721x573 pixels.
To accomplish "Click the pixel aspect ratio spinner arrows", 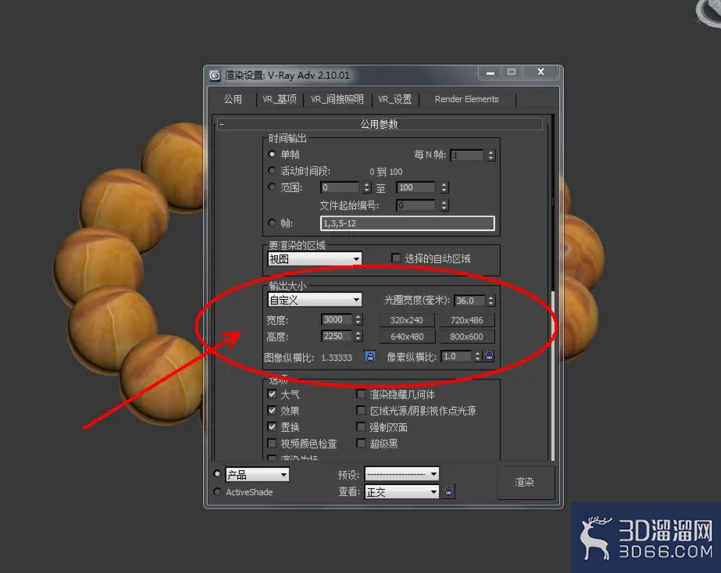I will [478, 356].
